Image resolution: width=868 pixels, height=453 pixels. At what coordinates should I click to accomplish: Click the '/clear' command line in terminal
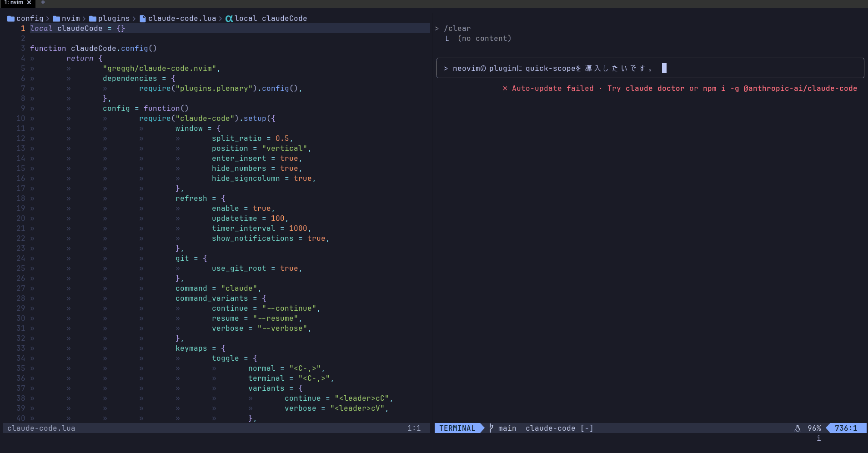[453, 29]
